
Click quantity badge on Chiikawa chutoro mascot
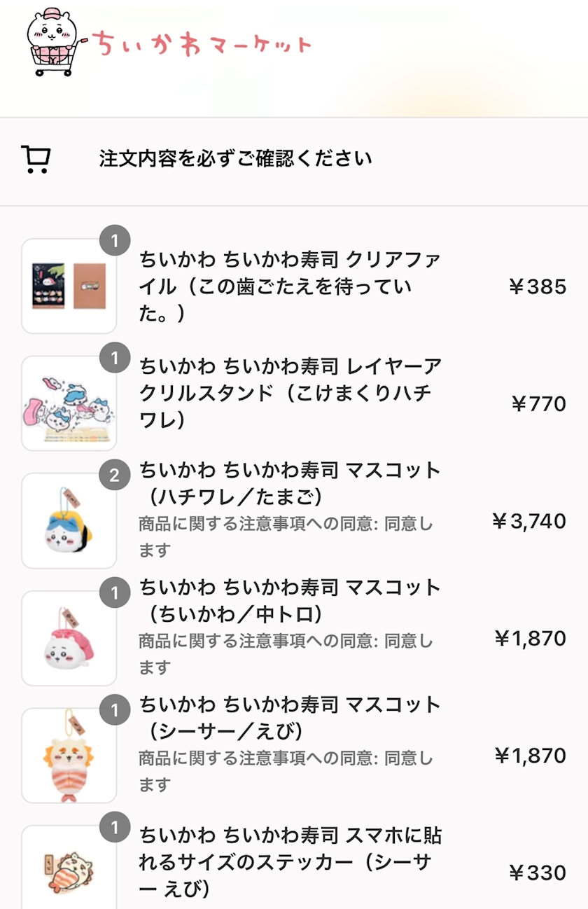[x=115, y=595]
